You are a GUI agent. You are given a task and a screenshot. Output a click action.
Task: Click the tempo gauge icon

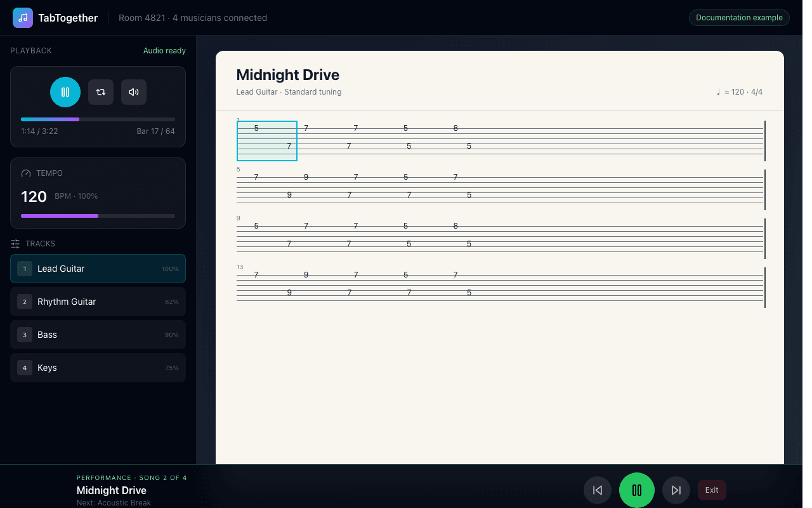coord(26,173)
